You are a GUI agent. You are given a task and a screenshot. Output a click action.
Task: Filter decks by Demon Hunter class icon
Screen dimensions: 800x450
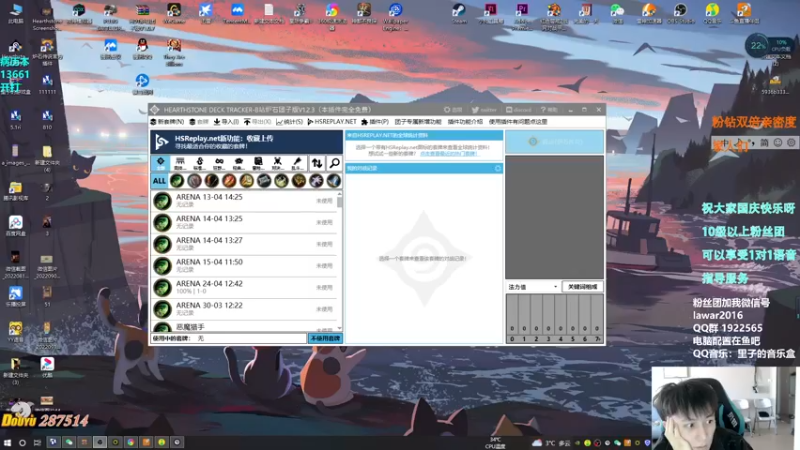point(177,181)
